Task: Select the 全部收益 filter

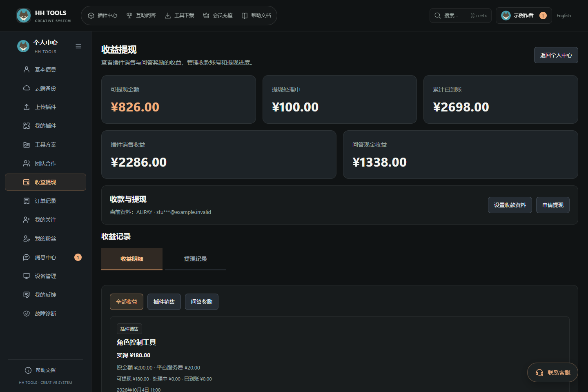Action: 127,302
